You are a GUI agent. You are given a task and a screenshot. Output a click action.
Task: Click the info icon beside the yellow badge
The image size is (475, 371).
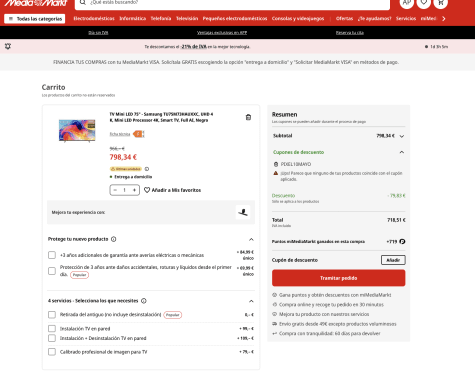147,169
